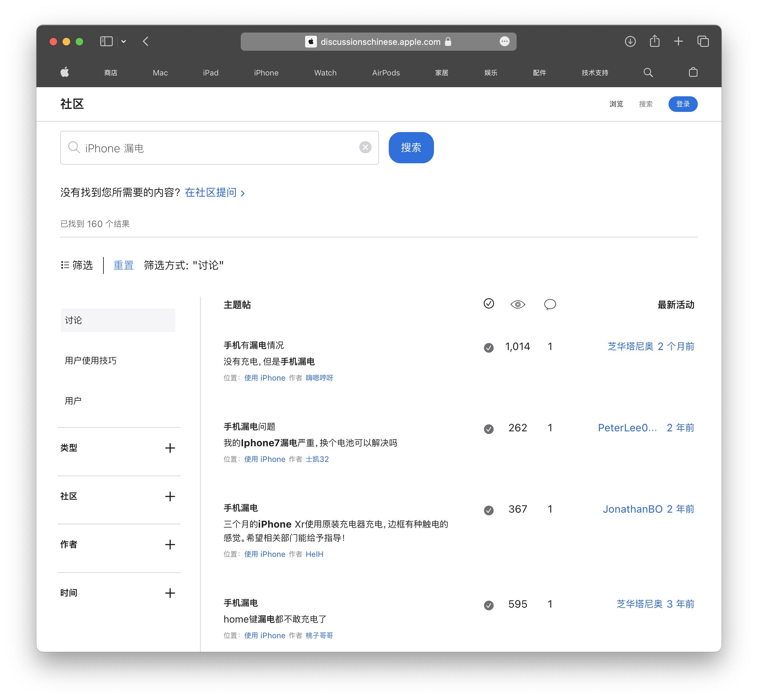Screen dimensions: 758x700
Task: Open the search magnifier in Apple nav
Action: (x=648, y=72)
